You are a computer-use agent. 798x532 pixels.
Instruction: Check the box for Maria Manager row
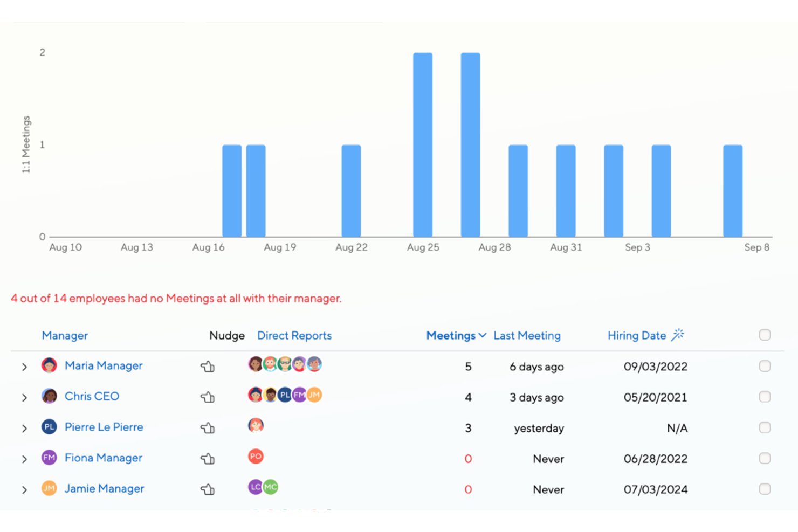tap(765, 366)
